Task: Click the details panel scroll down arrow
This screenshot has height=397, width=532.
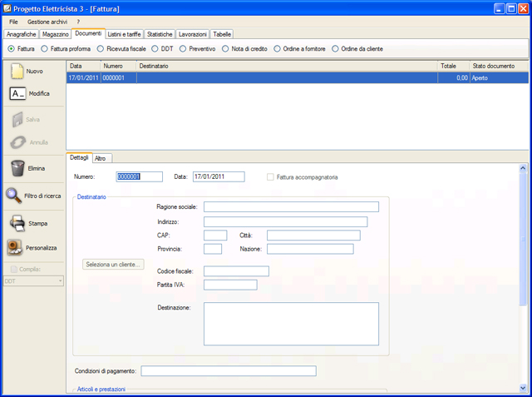Action: 523,388
